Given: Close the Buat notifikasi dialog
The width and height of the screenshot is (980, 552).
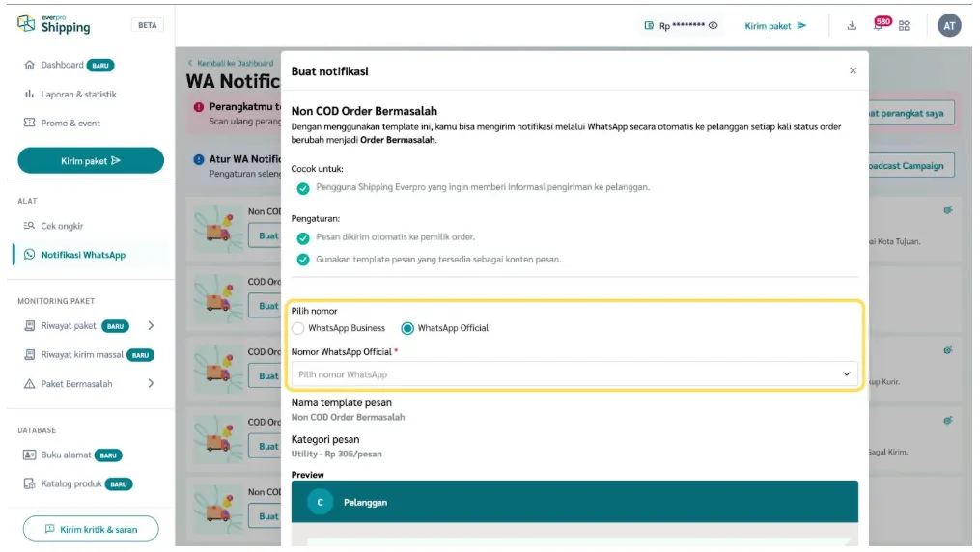Looking at the screenshot, I should pos(853,71).
